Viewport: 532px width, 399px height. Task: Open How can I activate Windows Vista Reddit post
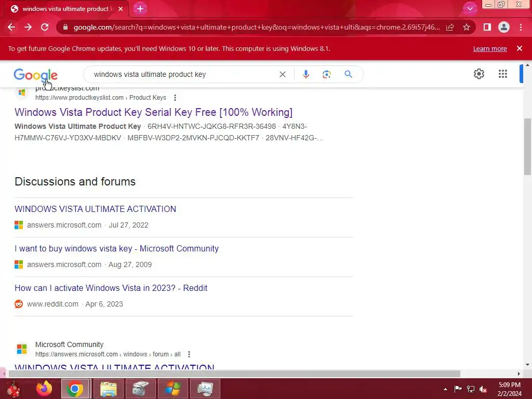(x=111, y=288)
